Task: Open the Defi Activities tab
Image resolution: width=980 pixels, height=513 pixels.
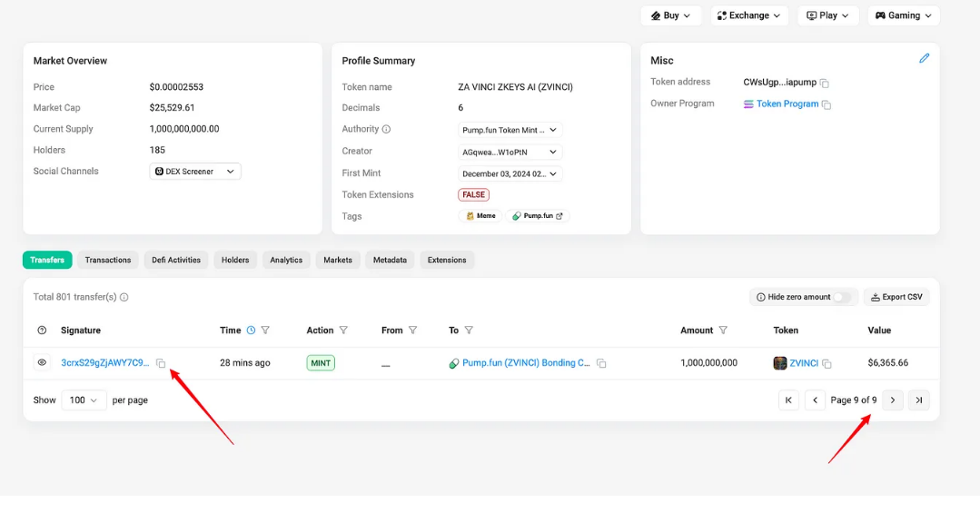Action: point(176,260)
